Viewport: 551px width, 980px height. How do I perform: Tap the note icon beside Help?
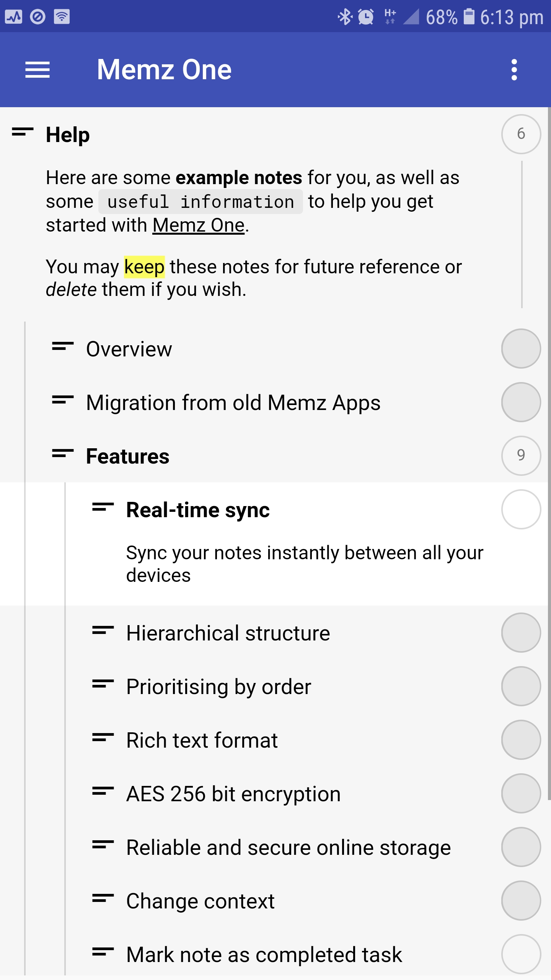pos(23,132)
